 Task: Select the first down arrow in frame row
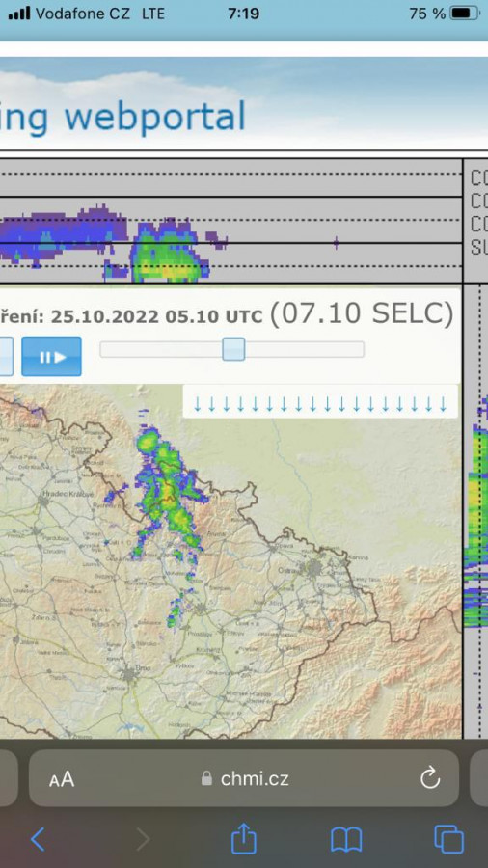click(x=197, y=404)
